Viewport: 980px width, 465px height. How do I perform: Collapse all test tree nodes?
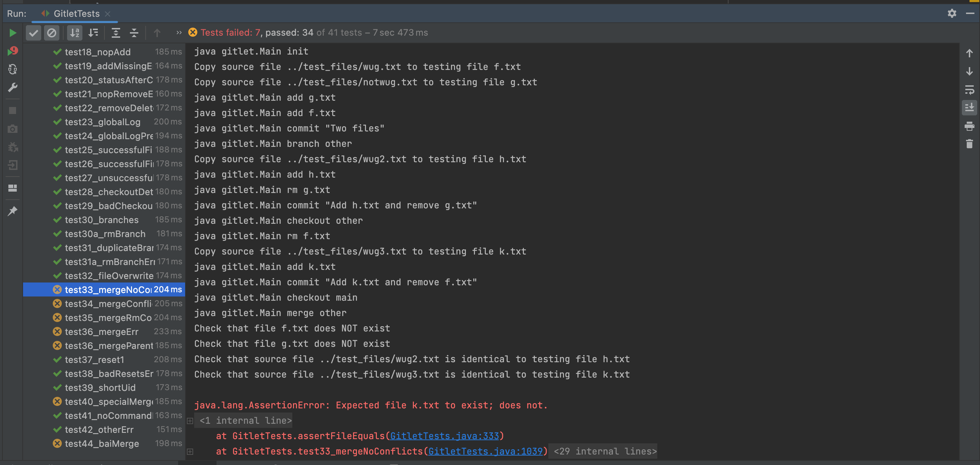click(134, 33)
